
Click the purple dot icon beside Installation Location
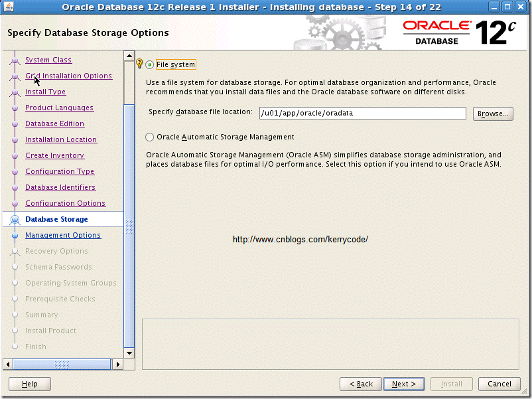15,140
